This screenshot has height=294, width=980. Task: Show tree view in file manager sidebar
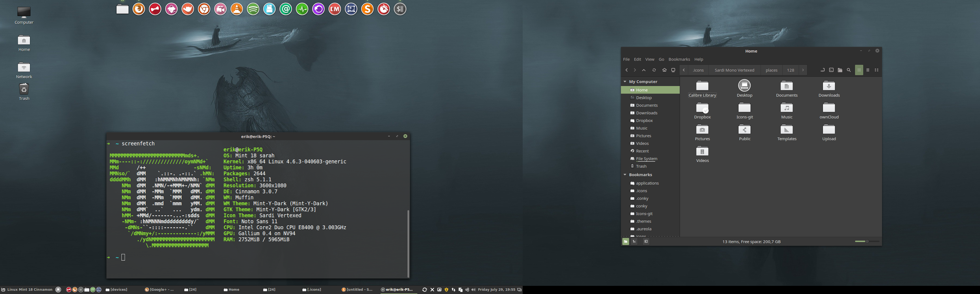634,241
